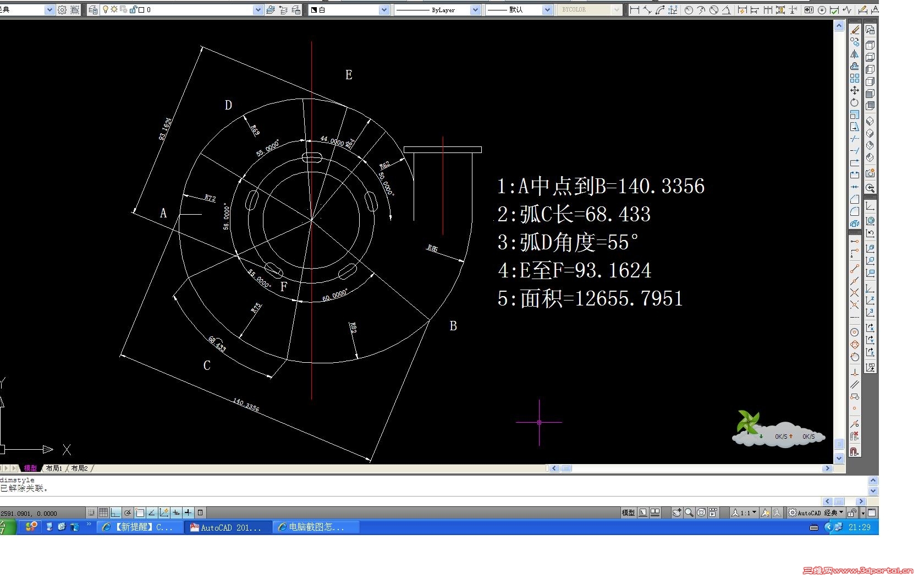The image size is (924, 578).
Task: Select the Array tool
Action: click(x=854, y=78)
